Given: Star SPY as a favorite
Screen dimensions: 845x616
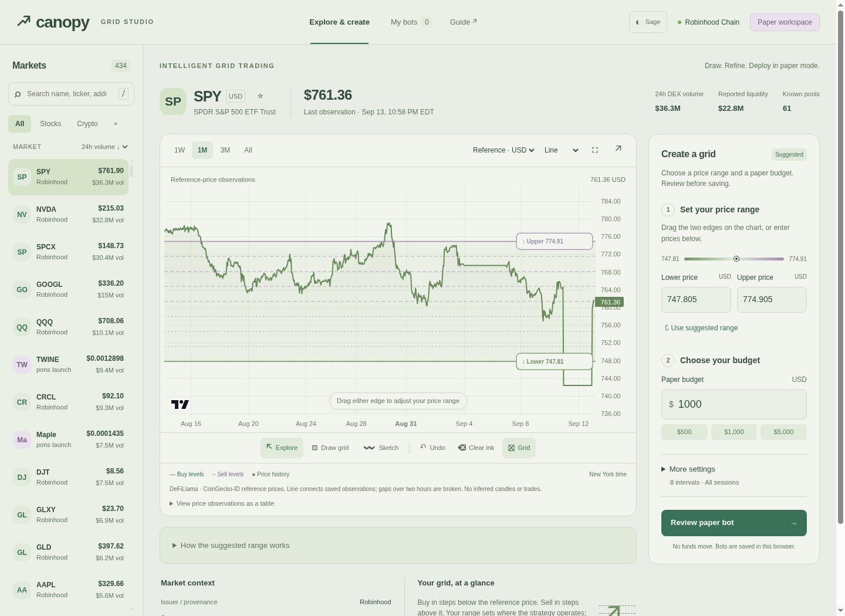Looking at the screenshot, I should pos(261,96).
